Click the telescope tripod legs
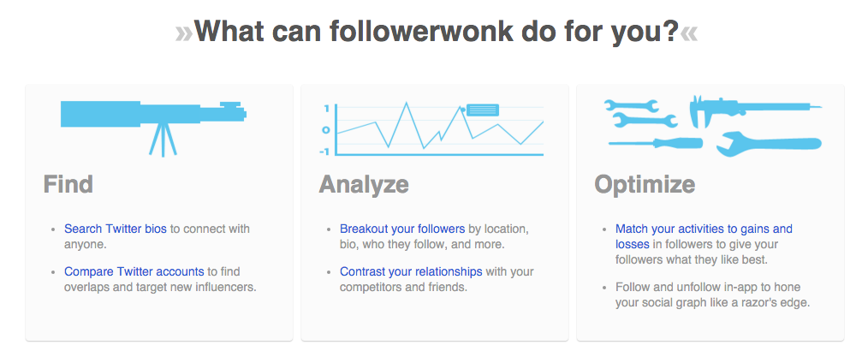The image size is (868, 357). tap(162, 140)
